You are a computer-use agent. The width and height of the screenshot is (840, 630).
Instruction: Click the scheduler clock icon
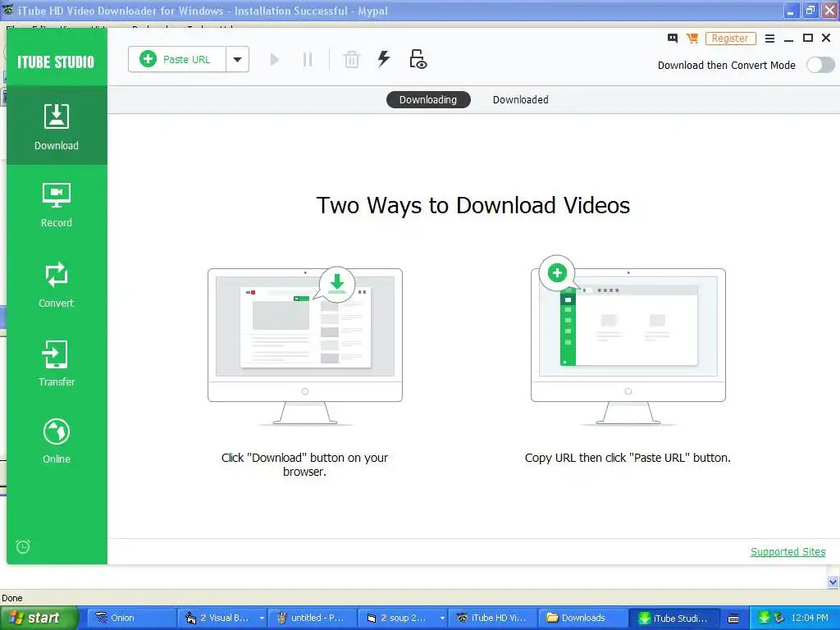[x=23, y=546]
